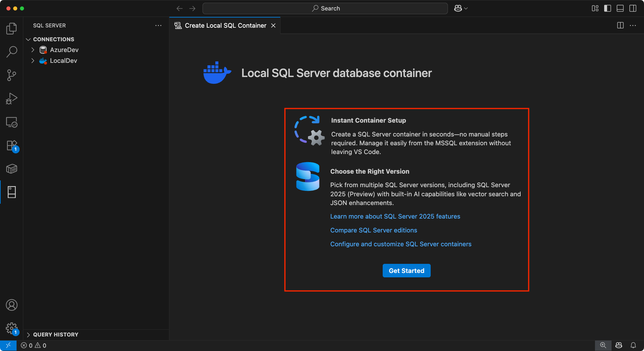Image resolution: width=644 pixels, height=351 pixels.
Task: Open the Extensions view
Action: tap(11, 146)
